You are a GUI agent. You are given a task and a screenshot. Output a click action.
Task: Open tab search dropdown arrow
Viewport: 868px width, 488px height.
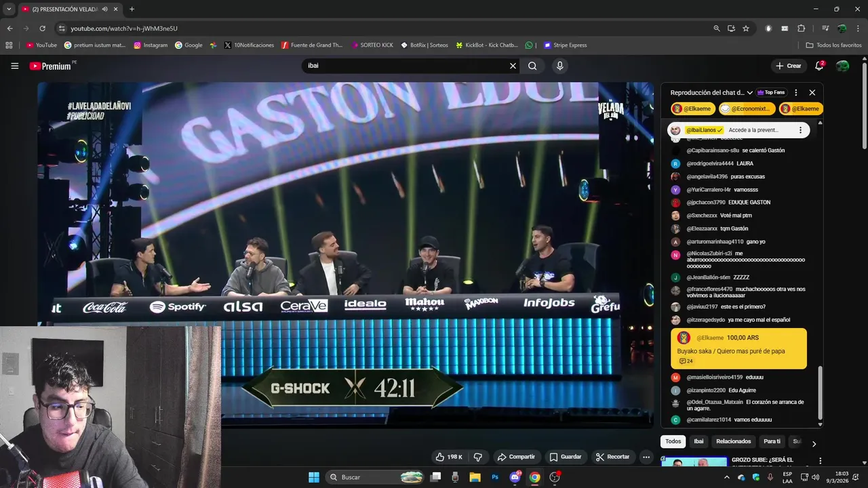9,9
